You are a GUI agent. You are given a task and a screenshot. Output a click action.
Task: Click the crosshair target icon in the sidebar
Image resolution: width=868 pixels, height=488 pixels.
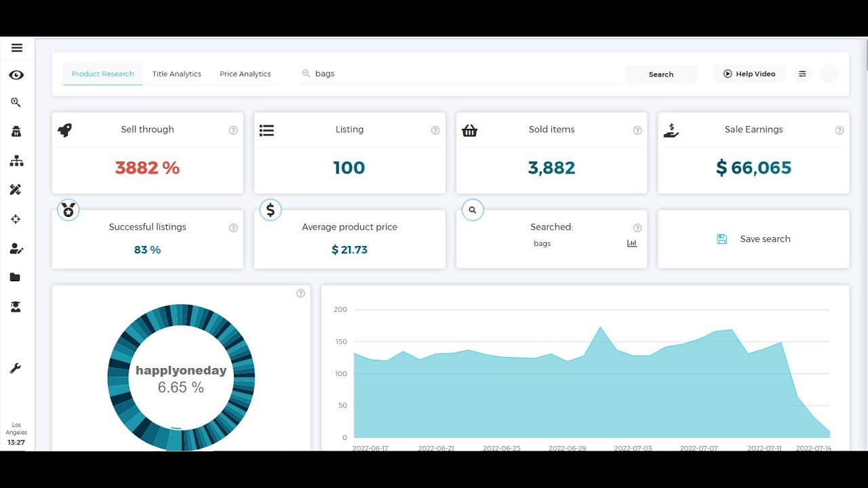pyautogui.click(x=16, y=219)
